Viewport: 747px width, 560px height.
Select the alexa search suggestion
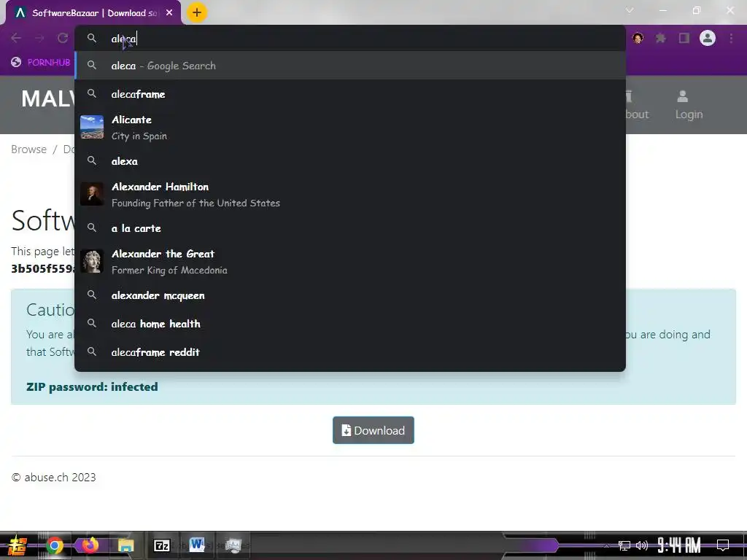[x=350, y=161]
